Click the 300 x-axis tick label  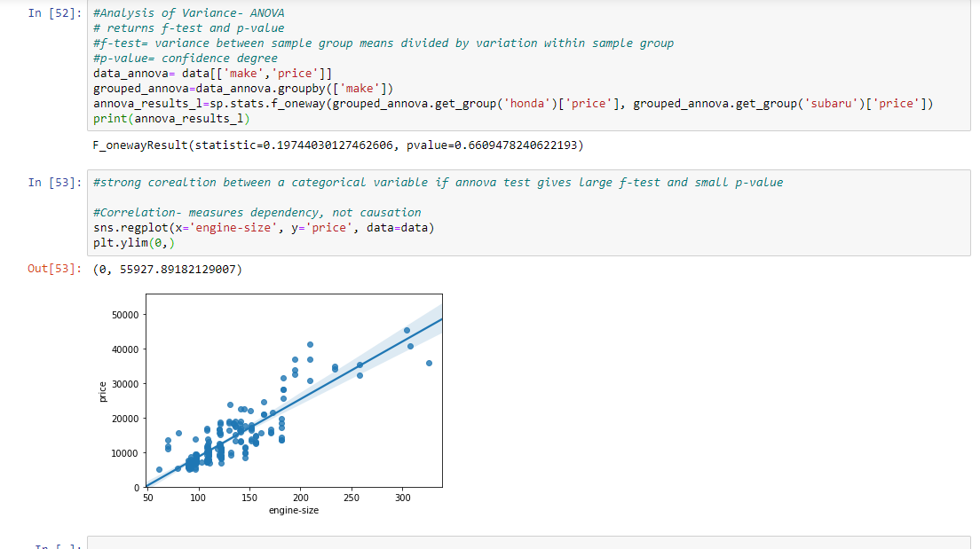(x=403, y=498)
